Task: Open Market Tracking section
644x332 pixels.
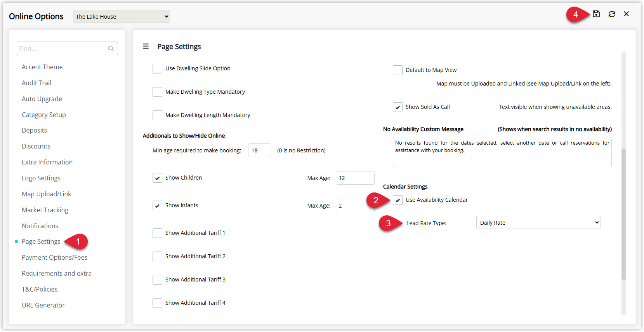Action: pyautogui.click(x=45, y=210)
